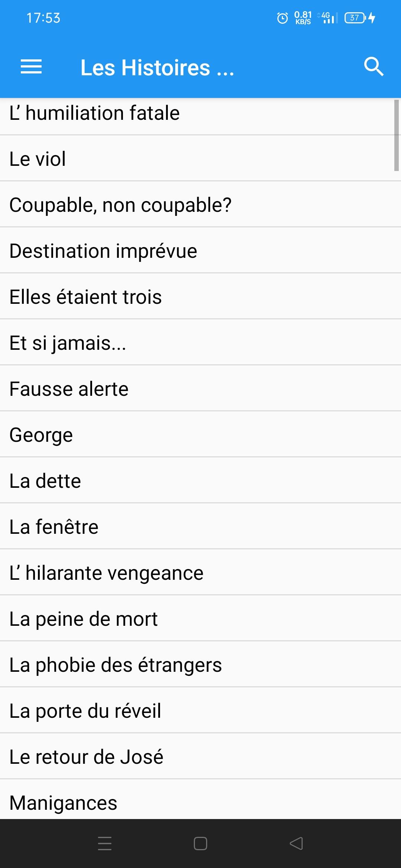Open the story Et si jamais...
The image size is (401, 868).
coord(200,342)
